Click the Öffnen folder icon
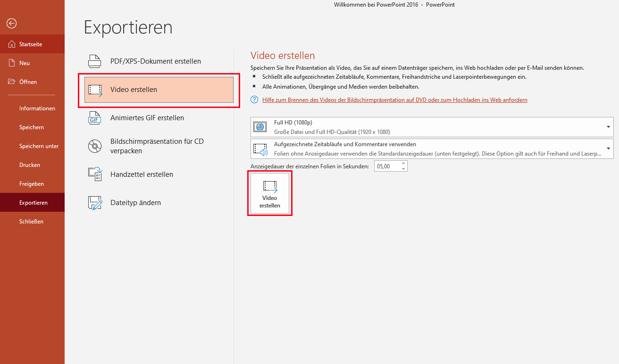The image size is (619, 364). [x=12, y=82]
